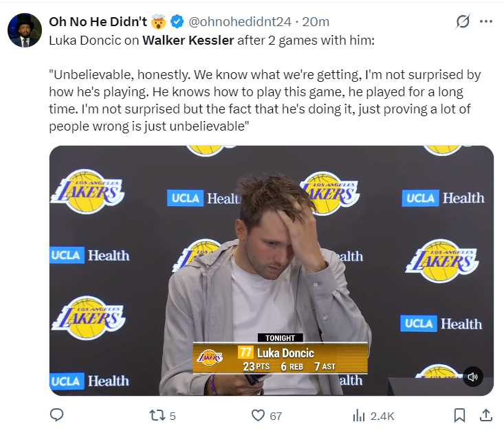This screenshot has height=433, width=504.
Task: Open the three-dot more options menu
Action: pos(485,21)
